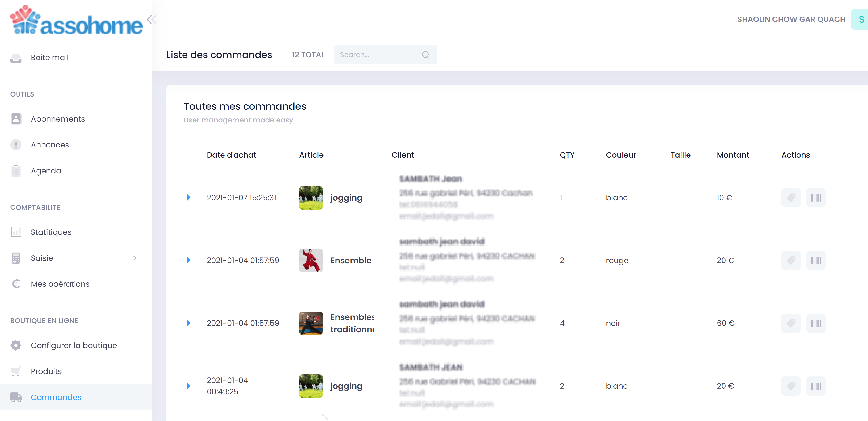Click jogging product thumbnail image

(311, 198)
